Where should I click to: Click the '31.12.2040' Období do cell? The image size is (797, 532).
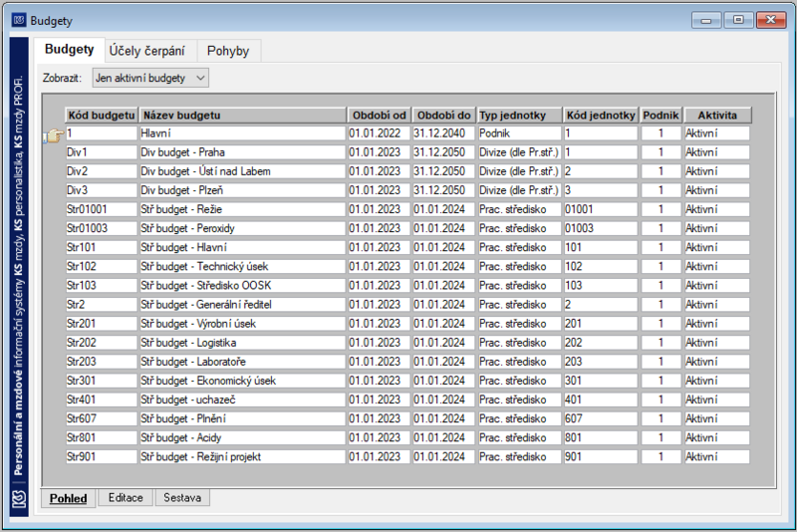tap(443, 133)
